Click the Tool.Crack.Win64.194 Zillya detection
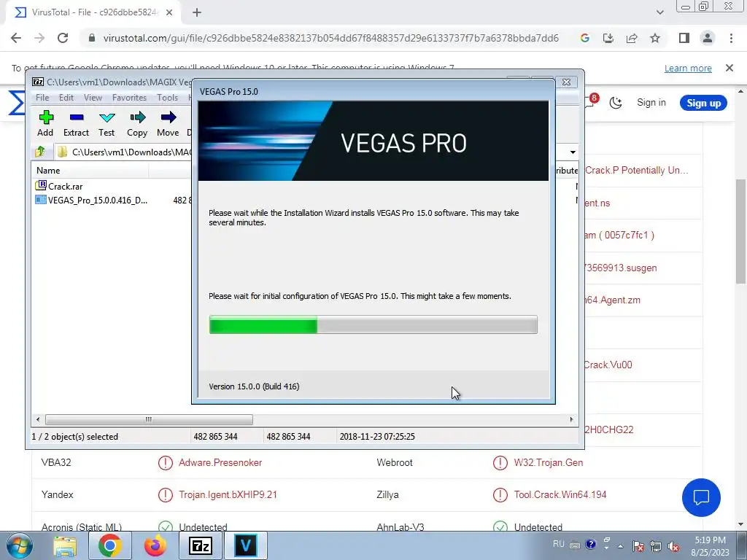 560,495
